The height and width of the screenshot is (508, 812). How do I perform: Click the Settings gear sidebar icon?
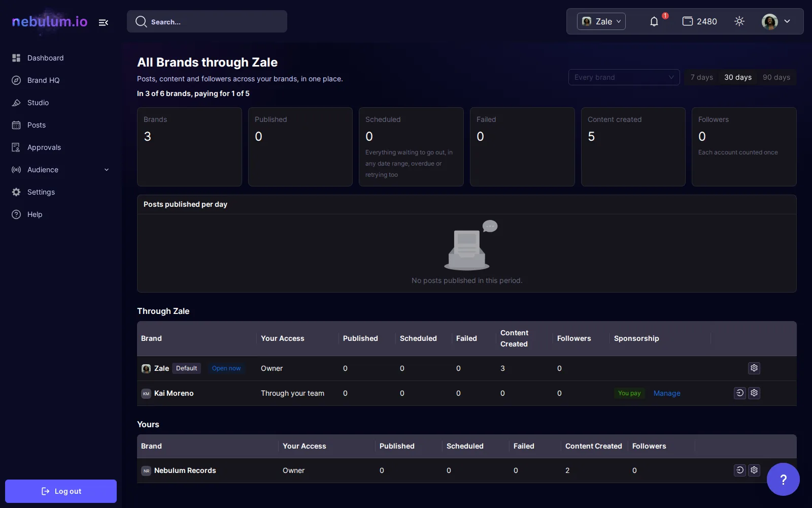[16, 192]
